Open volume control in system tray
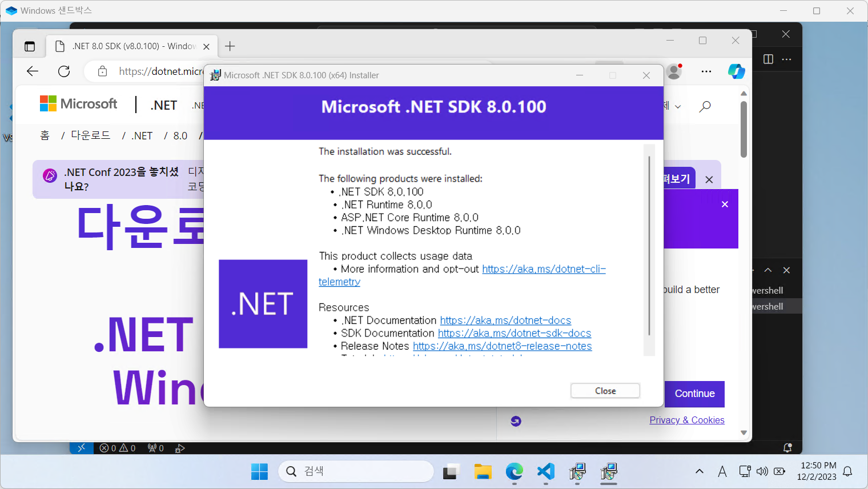The width and height of the screenshot is (868, 489). pos(762,472)
